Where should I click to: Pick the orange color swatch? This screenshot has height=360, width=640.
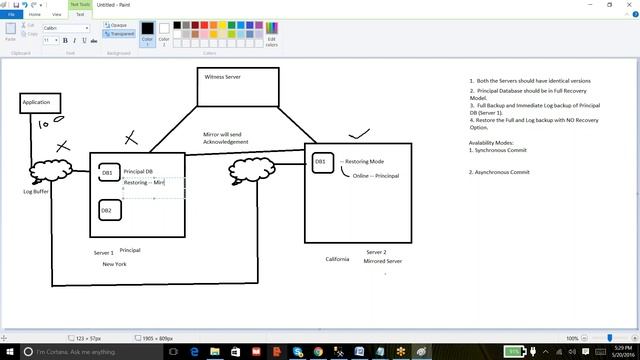tap(213, 25)
